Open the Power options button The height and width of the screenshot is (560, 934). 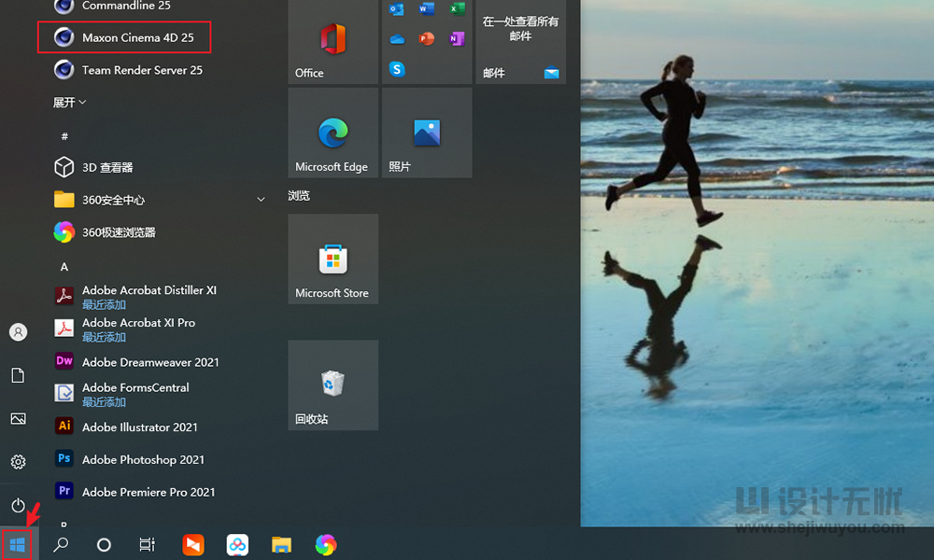click(x=19, y=505)
